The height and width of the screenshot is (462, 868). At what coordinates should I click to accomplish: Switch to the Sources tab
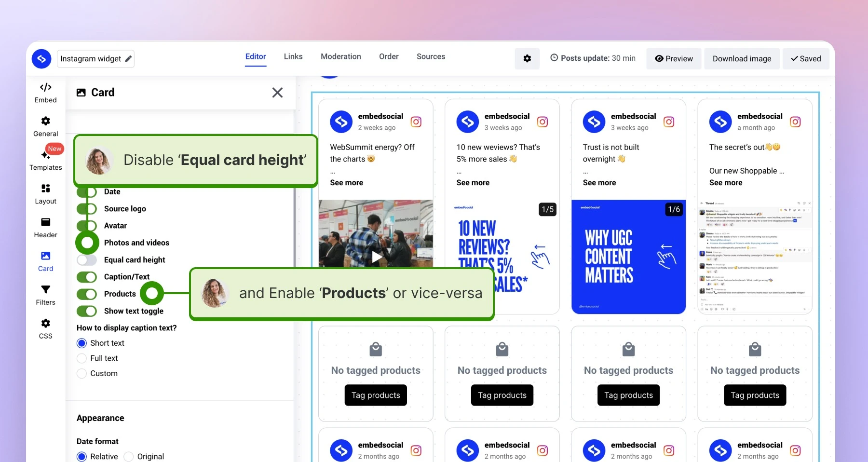click(431, 57)
